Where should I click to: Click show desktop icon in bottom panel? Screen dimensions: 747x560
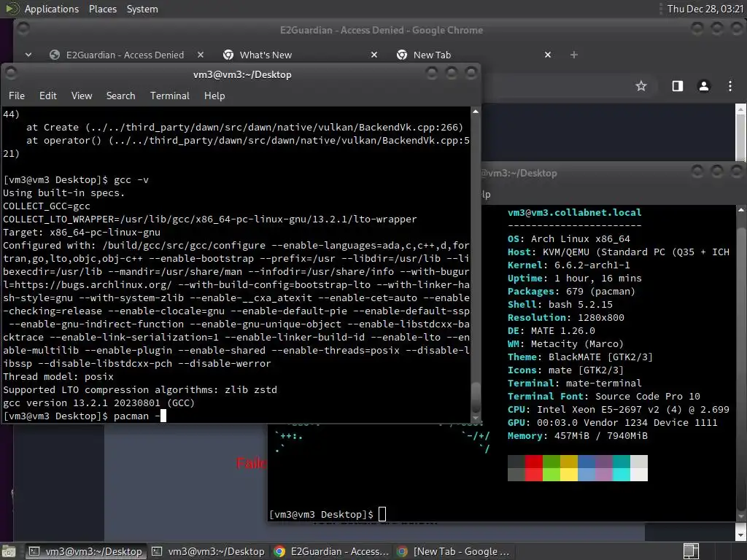tap(9, 551)
